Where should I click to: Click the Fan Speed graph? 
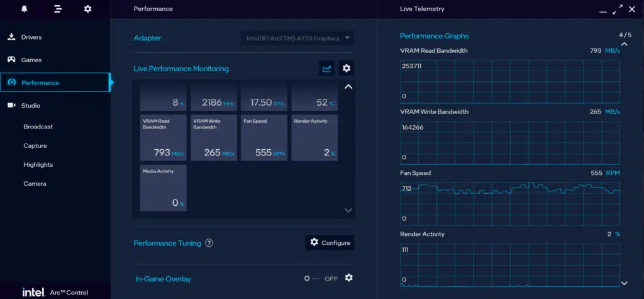point(510,204)
